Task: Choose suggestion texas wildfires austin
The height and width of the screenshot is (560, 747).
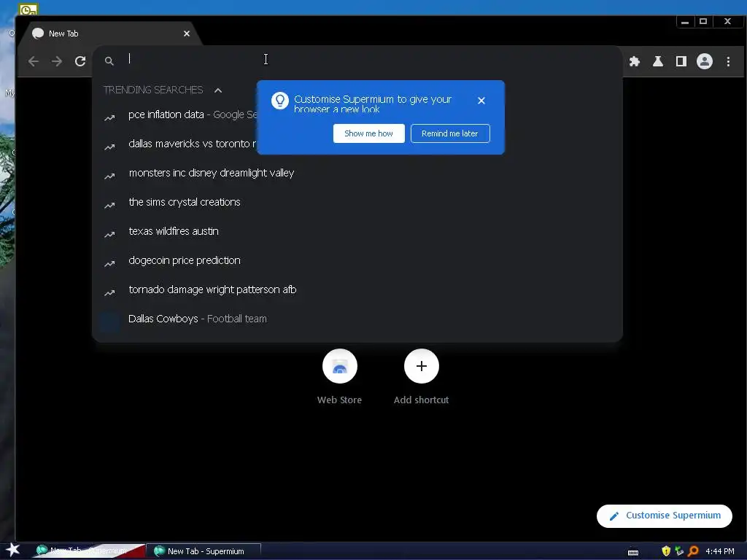Action: 357,231
